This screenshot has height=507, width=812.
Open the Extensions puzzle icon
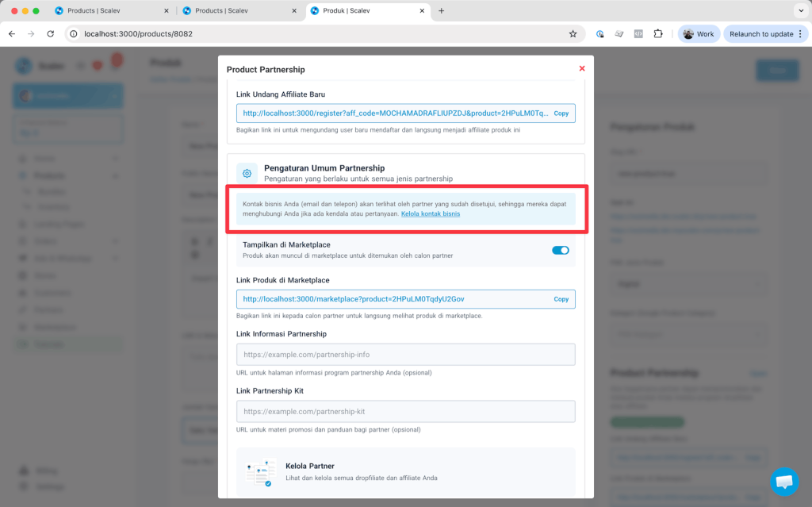tap(657, 33)
